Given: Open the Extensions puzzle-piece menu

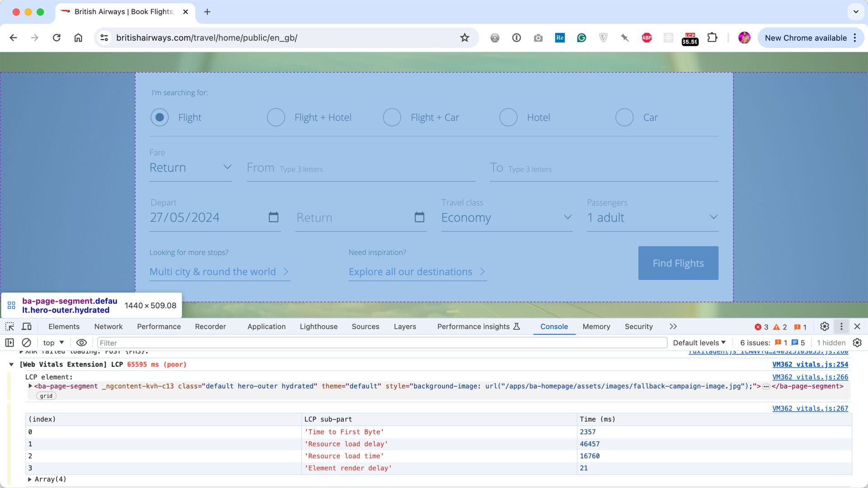Looking at the screenshot, I should pos(712,38).
